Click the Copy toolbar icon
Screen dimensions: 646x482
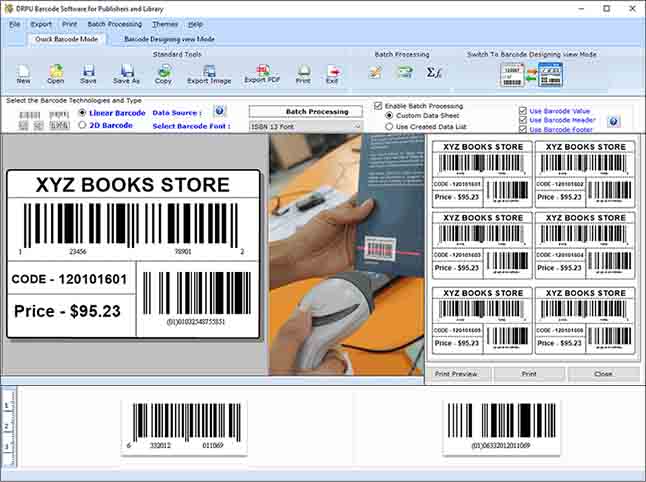(164, 75)
